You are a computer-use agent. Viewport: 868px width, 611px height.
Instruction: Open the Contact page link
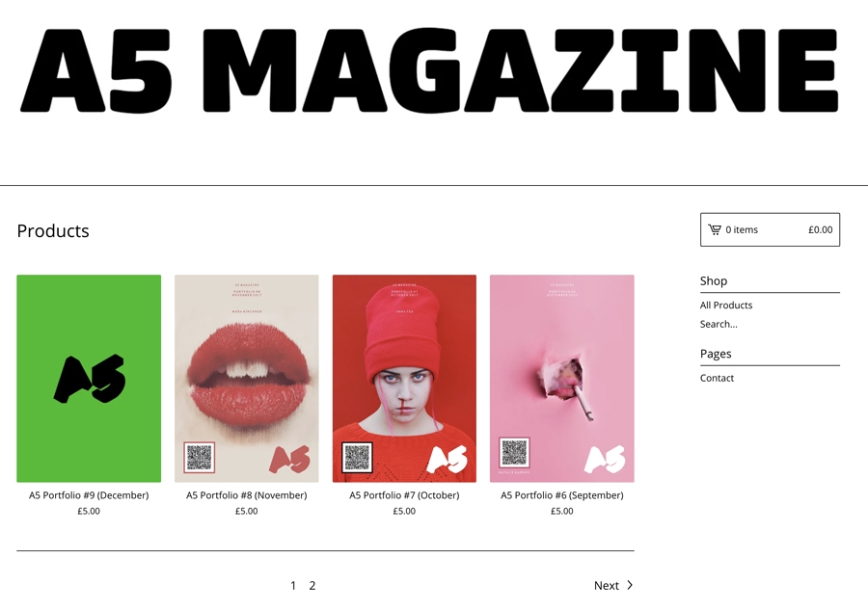tap(717, 378)
